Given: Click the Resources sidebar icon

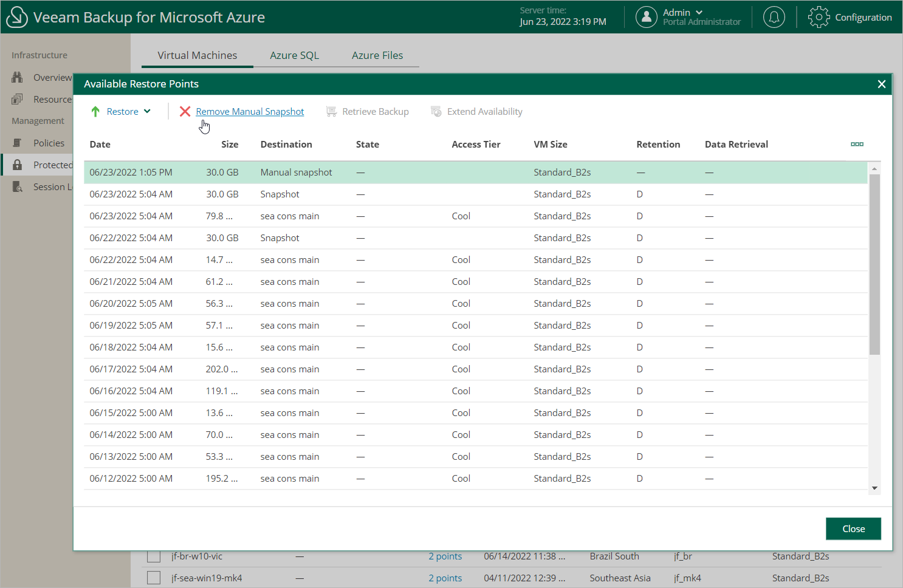Looking at the screenshot, I should click(17, 99).
